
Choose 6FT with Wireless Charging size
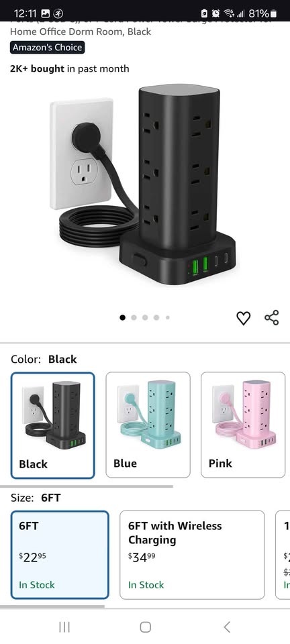[192, 555]
